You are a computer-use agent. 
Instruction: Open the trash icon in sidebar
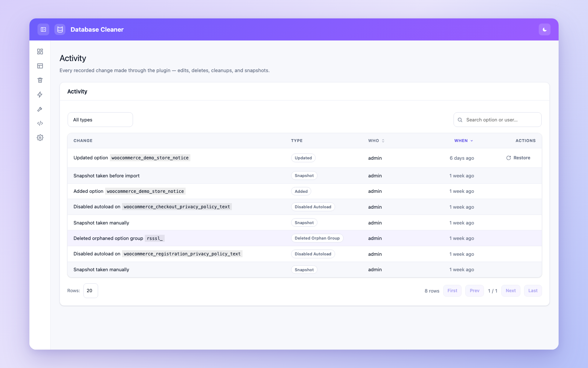pyautogui.click(x=40, y=80)
